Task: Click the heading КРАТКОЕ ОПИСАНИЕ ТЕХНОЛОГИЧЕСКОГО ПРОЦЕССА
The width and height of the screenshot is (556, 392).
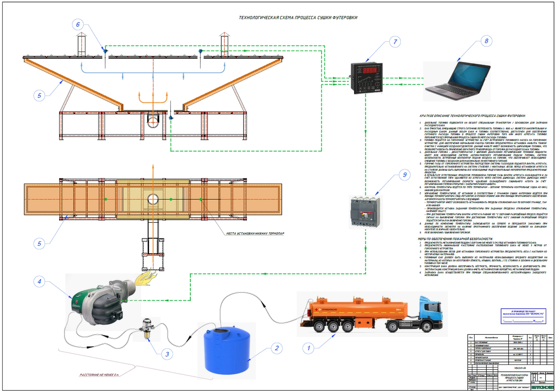Action: click(472, 116)
